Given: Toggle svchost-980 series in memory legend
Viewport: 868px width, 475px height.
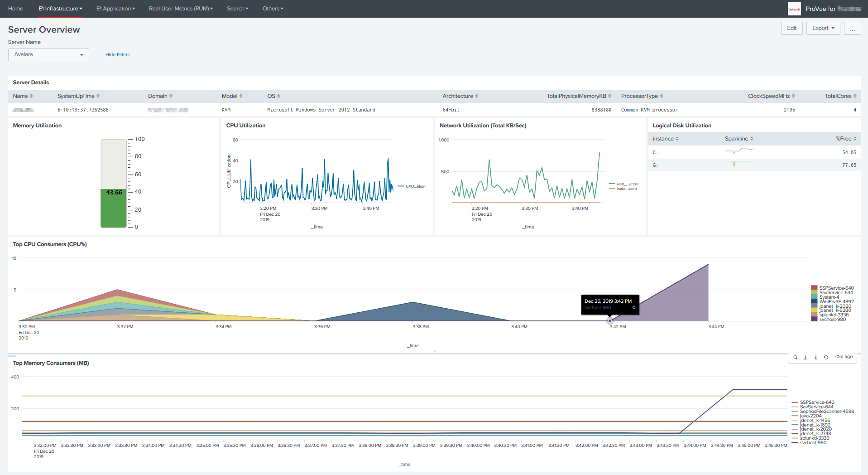Looking at the screenshot, I should pyautogui.click(x=813, y=443).
